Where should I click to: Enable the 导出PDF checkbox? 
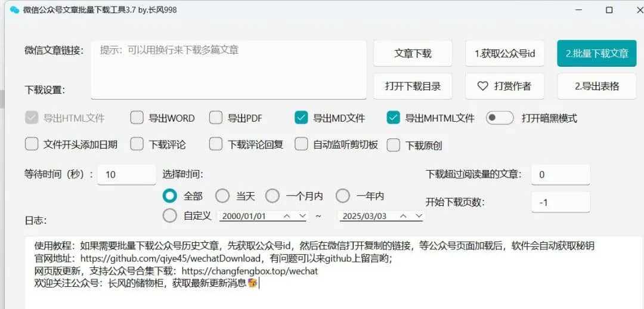coord(216,118)
